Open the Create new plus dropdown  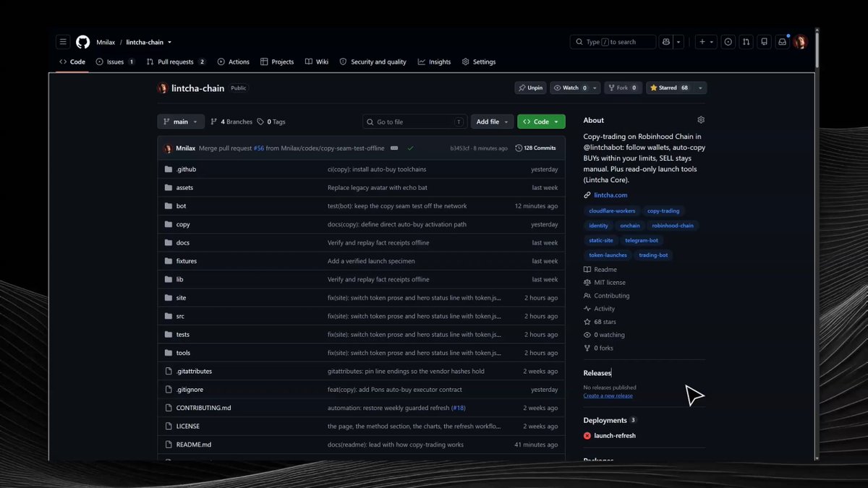pyautogui.click(x=706, y=42)
